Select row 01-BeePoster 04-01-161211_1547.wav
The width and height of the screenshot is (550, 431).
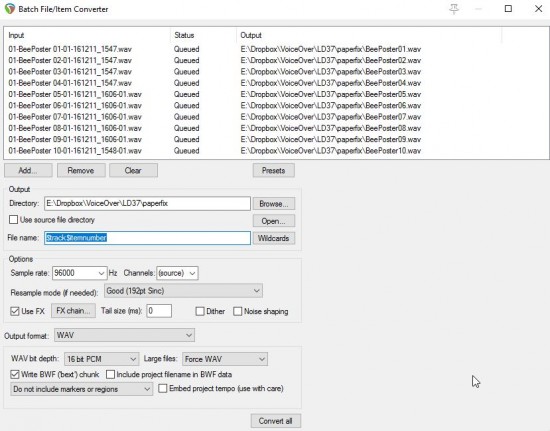point(70,83)
